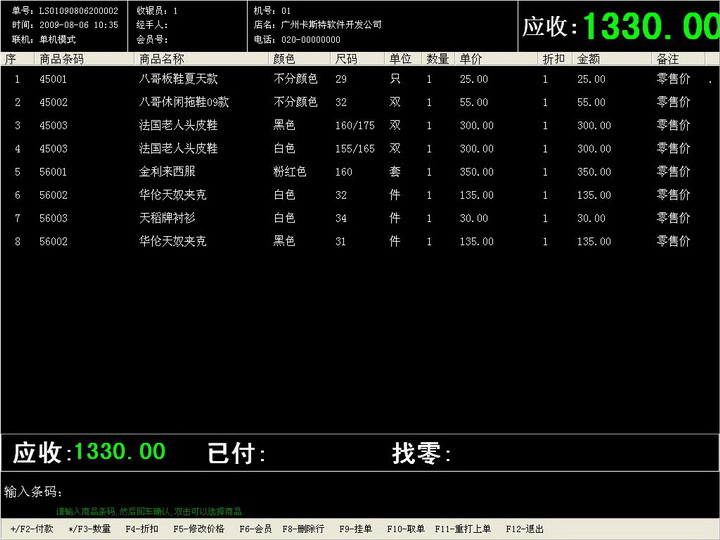The image size is (720, 540).
Task: Click the 机号: 01 machine number
Action: coord(272,11)
